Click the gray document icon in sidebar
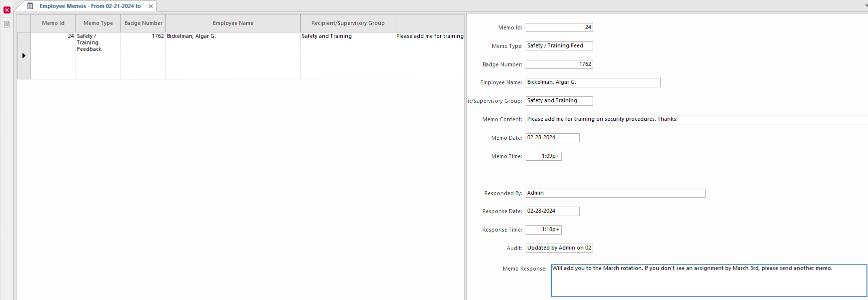Image resolution: width=868 pixels, height=300 pixels. tap(7, 24)
